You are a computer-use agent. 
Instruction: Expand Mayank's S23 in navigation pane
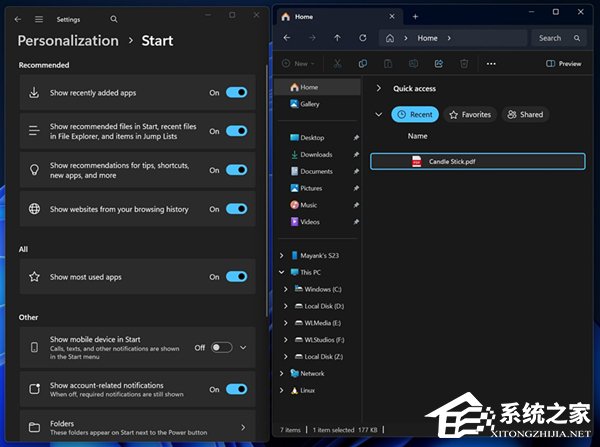282,255
